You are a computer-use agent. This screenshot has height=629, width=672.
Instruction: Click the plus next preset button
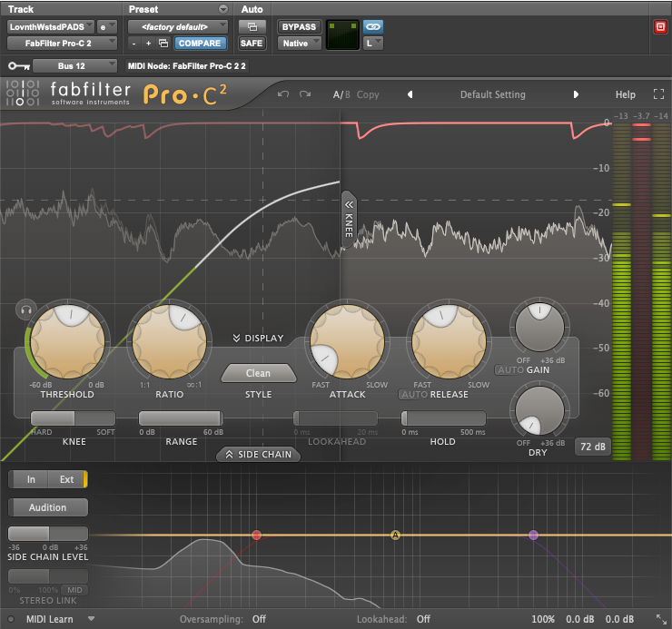[x=148, y=44]
